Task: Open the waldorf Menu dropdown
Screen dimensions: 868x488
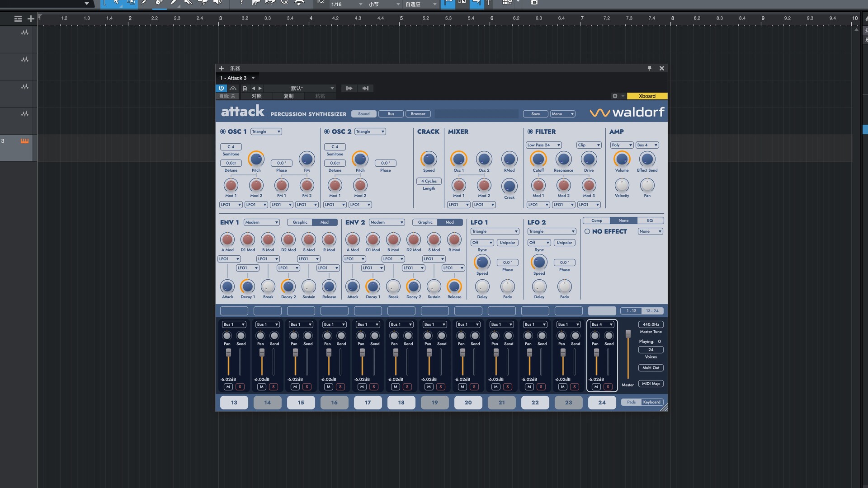Action: click(x=562, y=114)
